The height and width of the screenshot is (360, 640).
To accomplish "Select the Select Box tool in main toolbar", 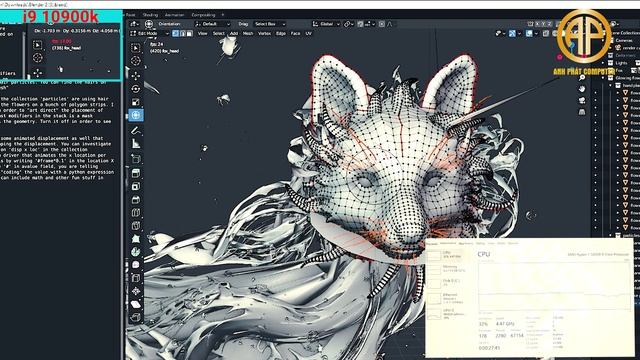I will click(136, 48).
